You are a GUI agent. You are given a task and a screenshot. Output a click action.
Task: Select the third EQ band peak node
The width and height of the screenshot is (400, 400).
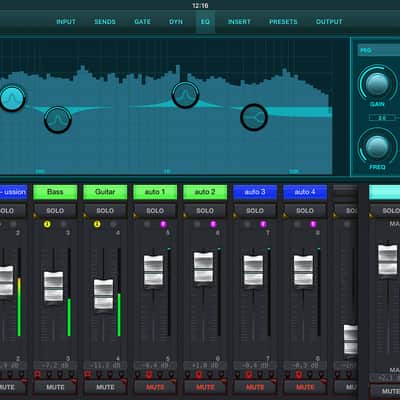tap(185, 95)
